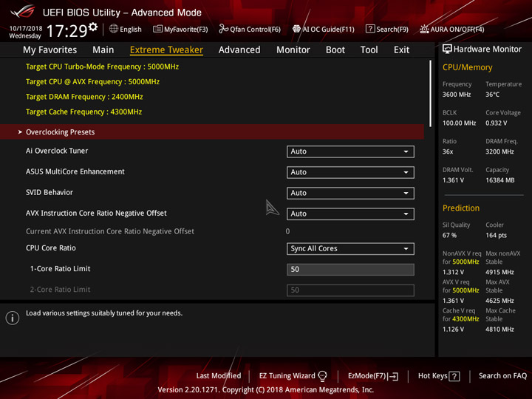The image size is (532, 399).
Task: Click the Qfan Control fan icon
Action: (223, 29)
